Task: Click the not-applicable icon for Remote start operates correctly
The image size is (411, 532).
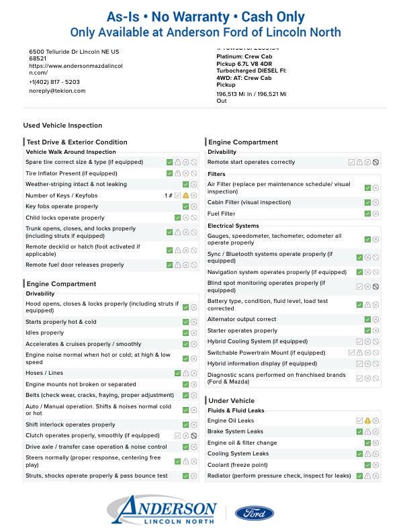Action: 375,163
